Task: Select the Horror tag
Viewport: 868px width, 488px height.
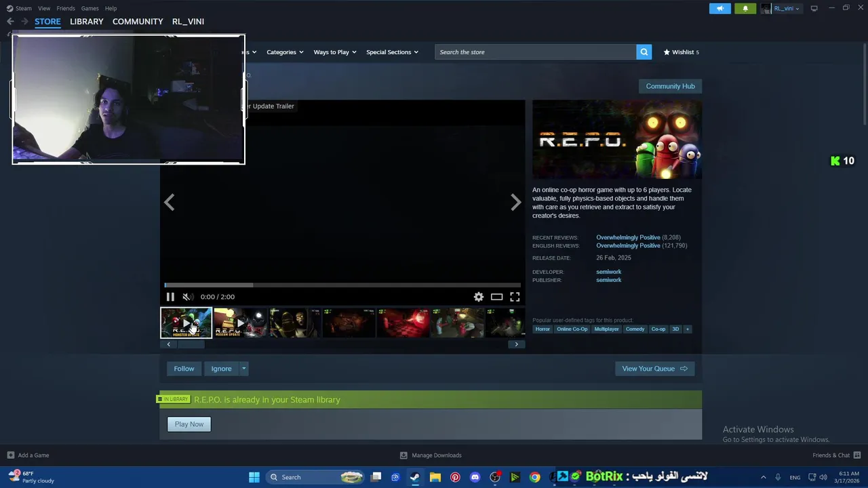Action: [x=542, y=329]
